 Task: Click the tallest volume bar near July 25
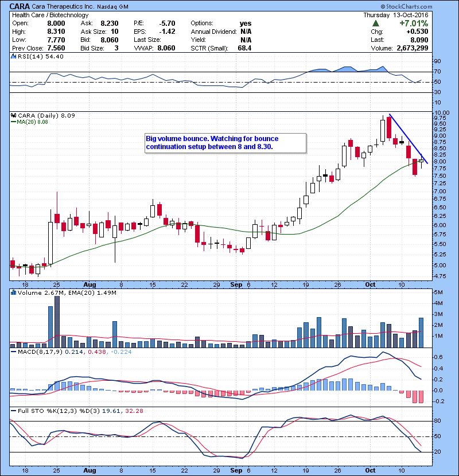click(x=57, y=321)
